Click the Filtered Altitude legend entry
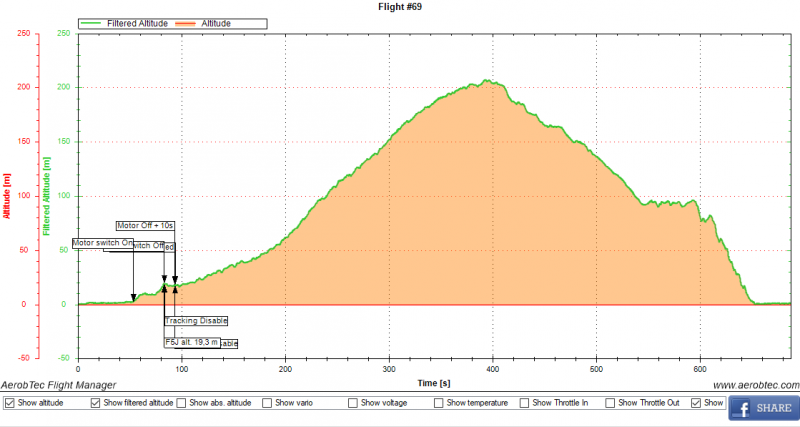Screen dimensions: 800x427 (120, 22)
